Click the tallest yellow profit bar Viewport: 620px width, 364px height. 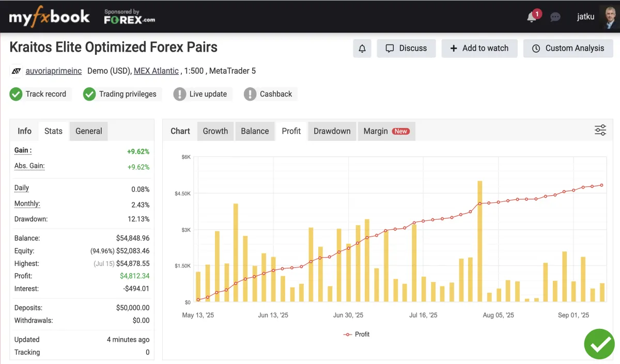pyautogui.click(x=480, y=242)
